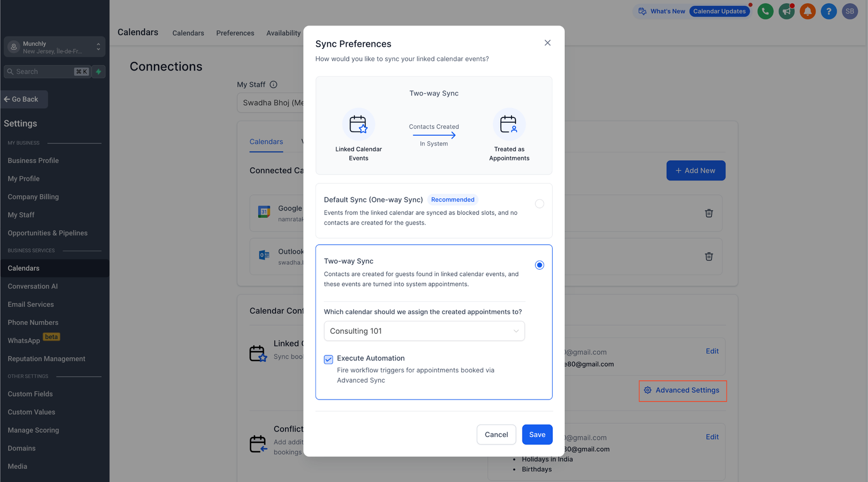
Task: Delete the Google calendar connection
Action: 709,213
